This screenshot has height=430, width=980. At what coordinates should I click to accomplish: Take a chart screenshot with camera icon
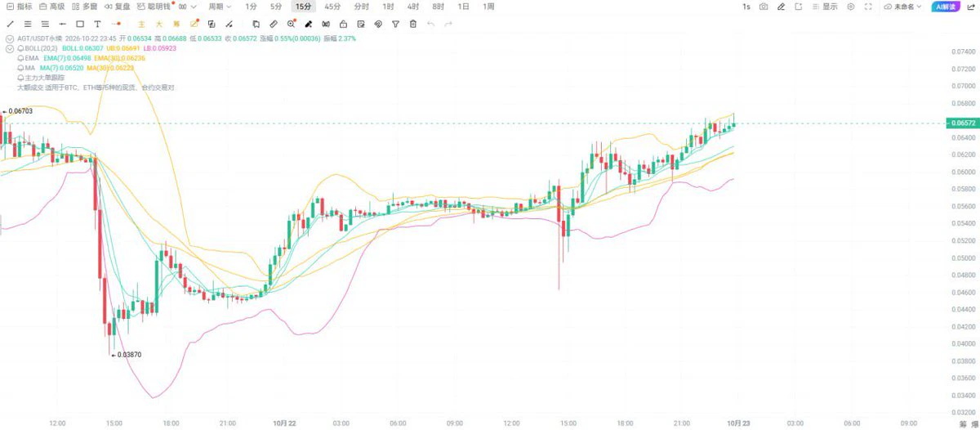[764, 7]
